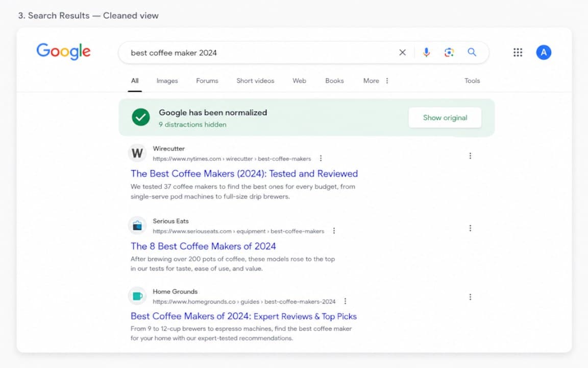Open The Best Coffee Makers (2024) link
This screenshot has height=368, width=588.
click(244, 173)
